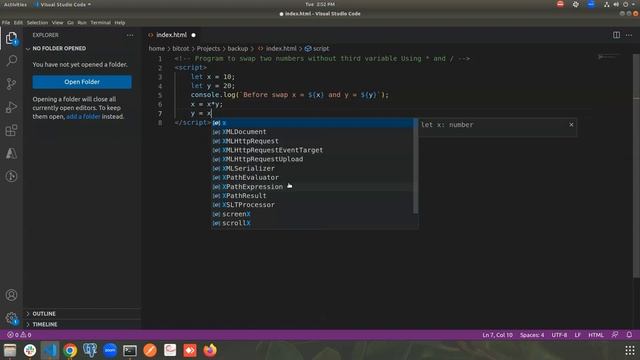The image size is (640, 360).
Task: Show applications grid in the dock
Action: click(630, 351)
